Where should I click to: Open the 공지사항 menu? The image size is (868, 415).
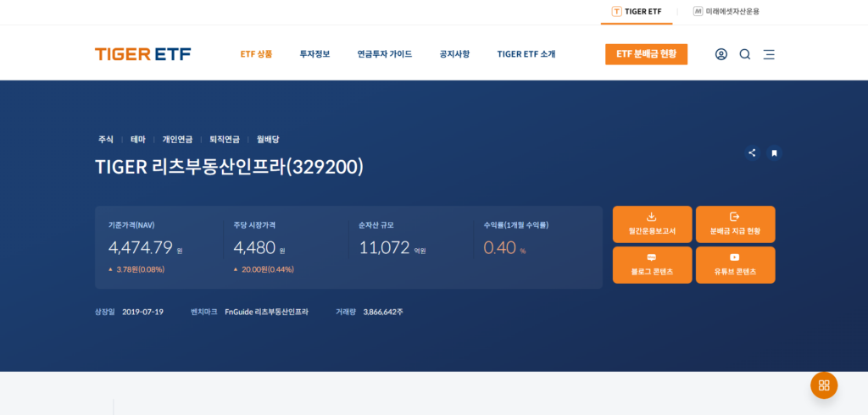coord(454,54)
